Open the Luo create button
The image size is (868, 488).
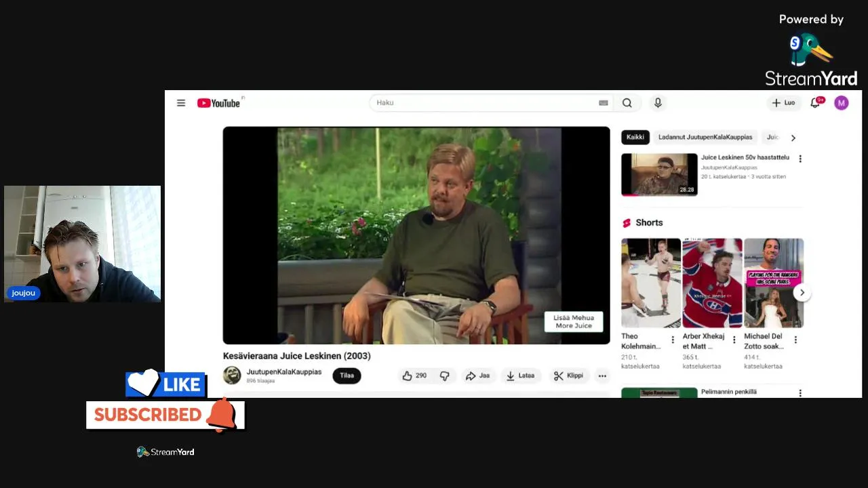pos(783,103)
